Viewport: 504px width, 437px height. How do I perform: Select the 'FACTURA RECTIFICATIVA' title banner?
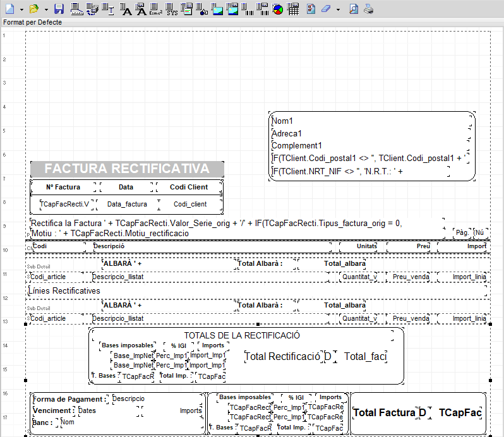[x=127, y=169]
